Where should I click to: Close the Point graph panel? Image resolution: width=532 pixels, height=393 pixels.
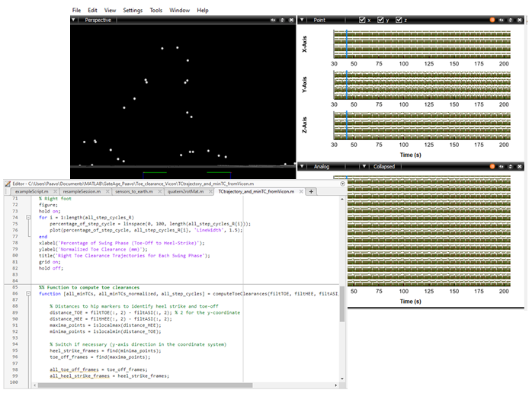point(520,20)
